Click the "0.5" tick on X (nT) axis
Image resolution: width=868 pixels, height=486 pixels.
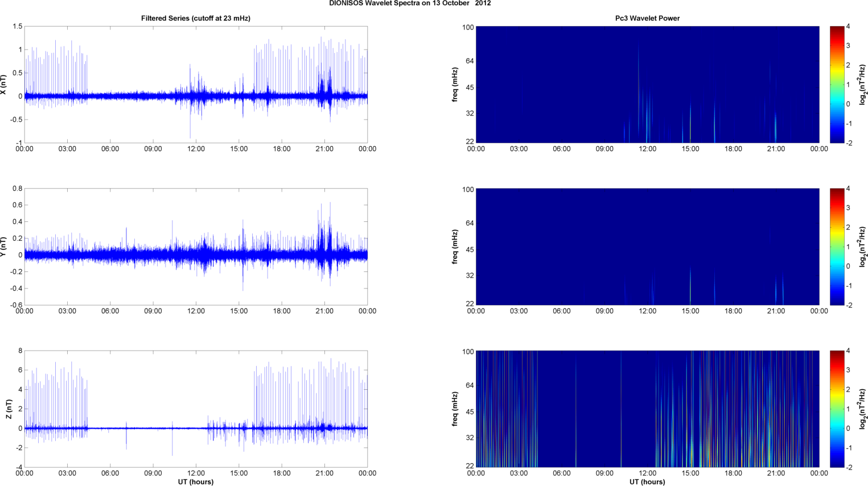pyautogui.click(x=17, y=73)
